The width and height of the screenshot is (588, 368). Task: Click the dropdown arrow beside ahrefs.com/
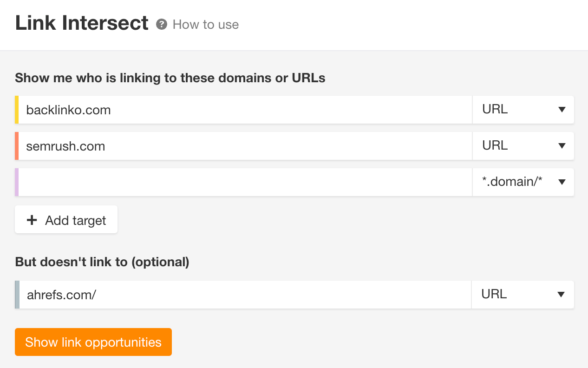[x=561, y=295]
